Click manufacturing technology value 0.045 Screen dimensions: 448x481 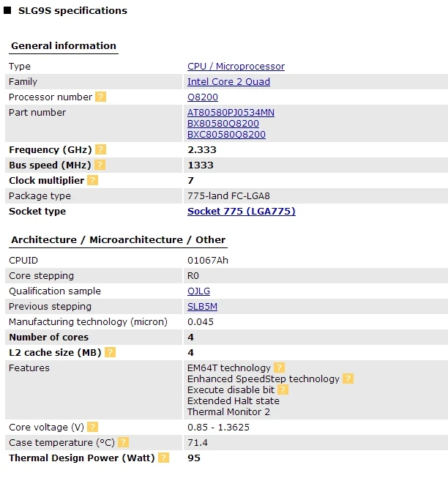click(201, 322)
